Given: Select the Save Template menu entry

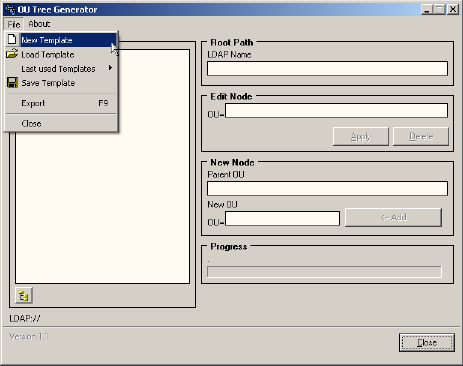Looking at the screenshot, I should coord(61,83).
